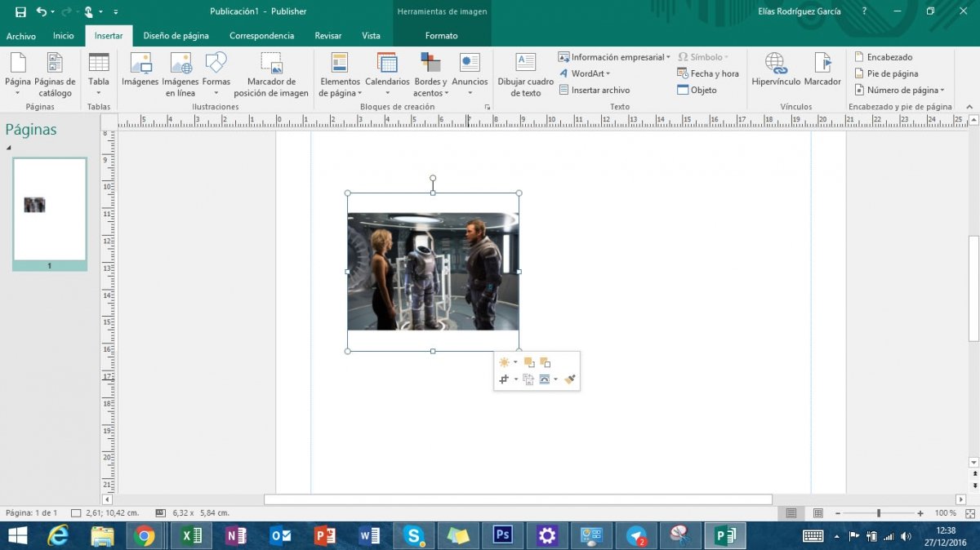Toggle touch/mouse mode in the quick access toolbar
Image resolution: width=980 pixels, height=550 pixels.
pos(88,11)
